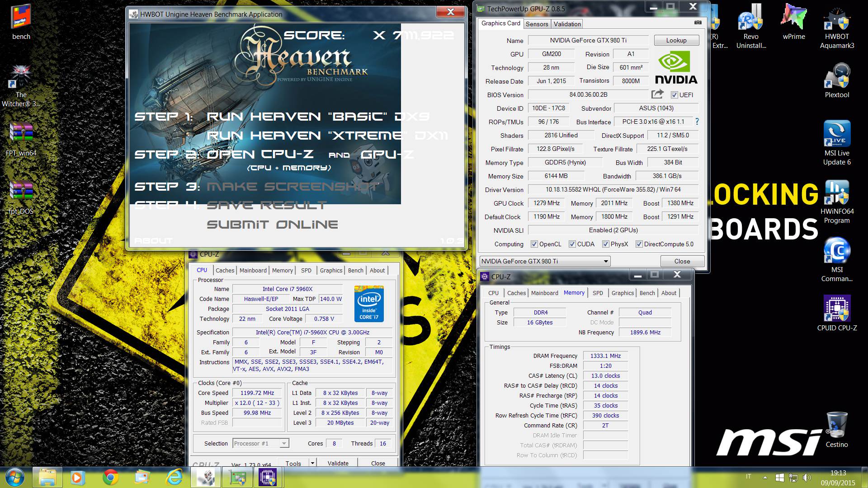The height and width of the screenshot is (488, 868).
Task: Open the fpt_DOS archive icon
Action: 21,197
